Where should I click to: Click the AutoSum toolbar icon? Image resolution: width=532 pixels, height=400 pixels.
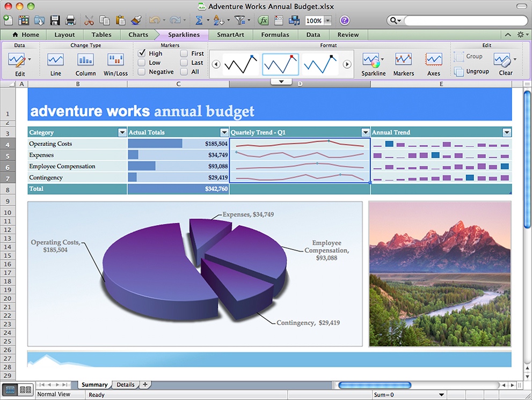click(x=200, y=20)
